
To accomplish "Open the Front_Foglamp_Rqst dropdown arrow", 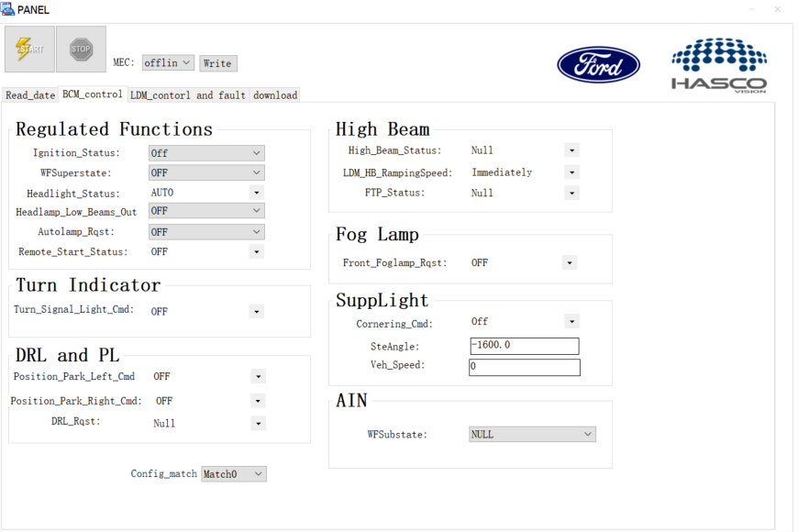I will [x=570, y=263].
